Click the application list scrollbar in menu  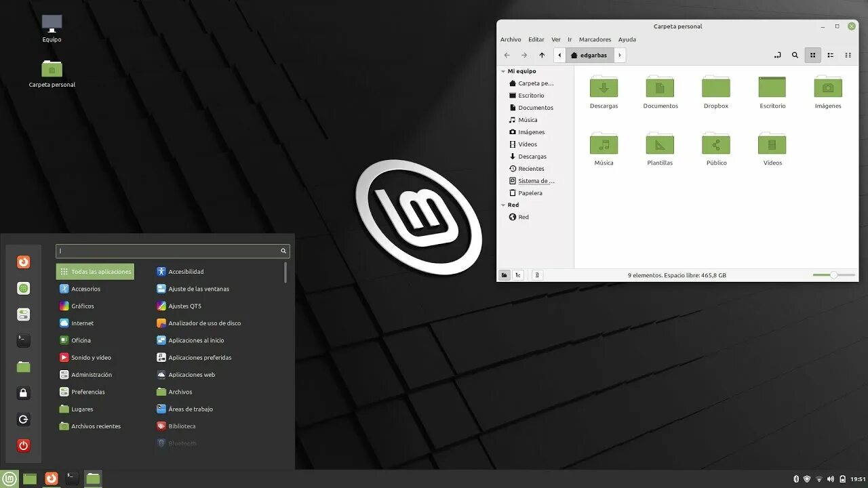(x=285, y=273)
